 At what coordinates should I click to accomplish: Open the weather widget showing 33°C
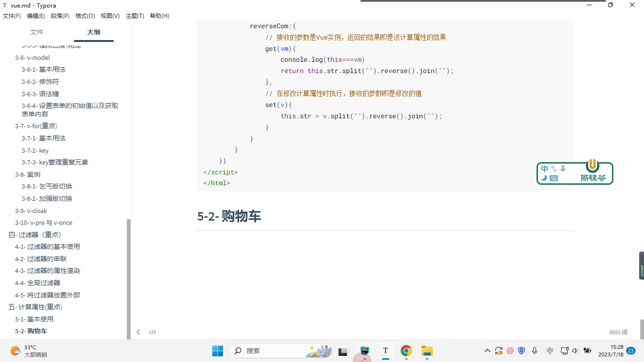point(29,351)
